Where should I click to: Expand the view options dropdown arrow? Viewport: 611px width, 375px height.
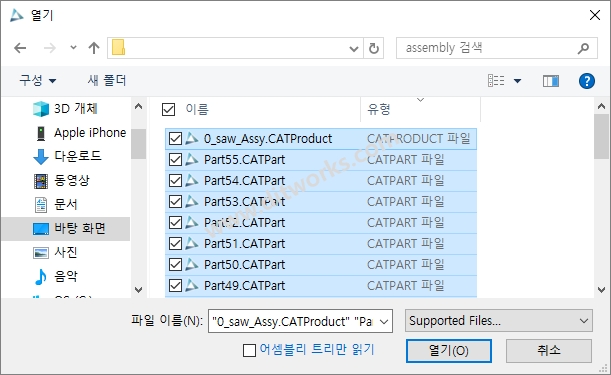pos(517,81)
